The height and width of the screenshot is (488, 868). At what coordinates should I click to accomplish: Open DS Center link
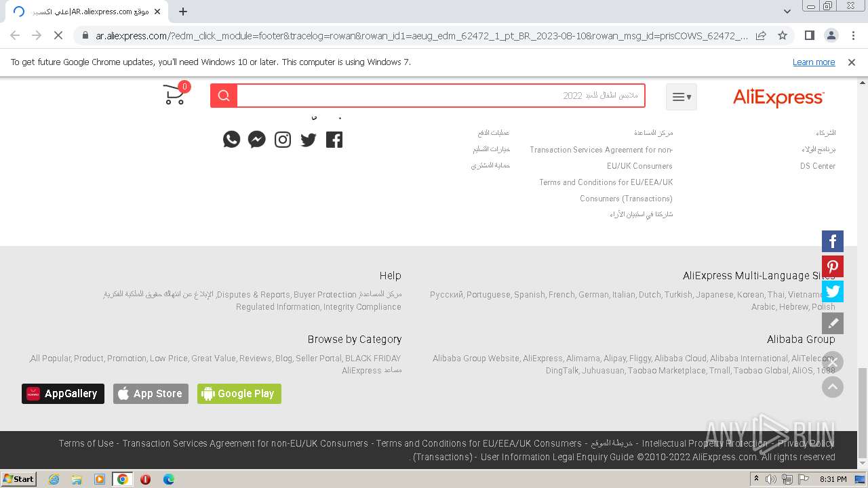[818, 166]
